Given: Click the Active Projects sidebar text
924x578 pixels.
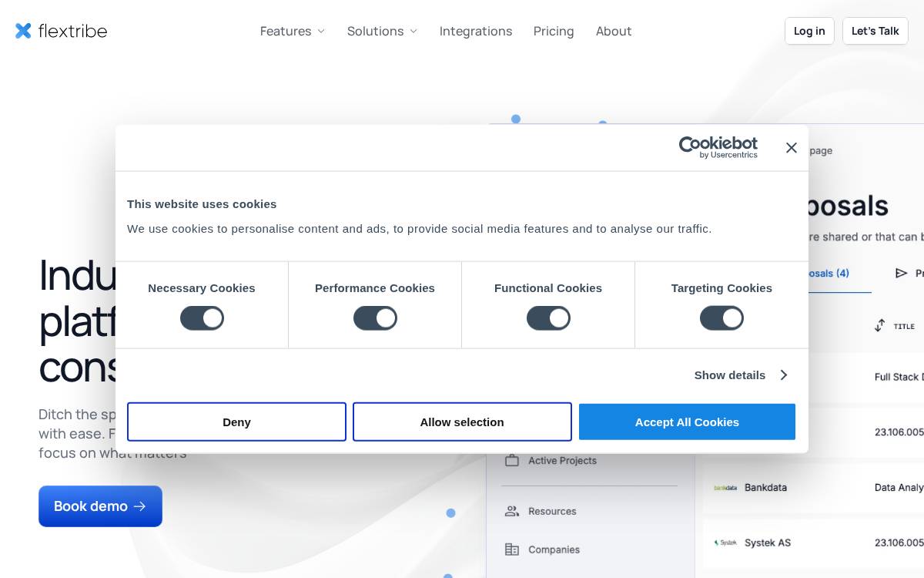Looking at the screenshot, I should click(562, 460).
